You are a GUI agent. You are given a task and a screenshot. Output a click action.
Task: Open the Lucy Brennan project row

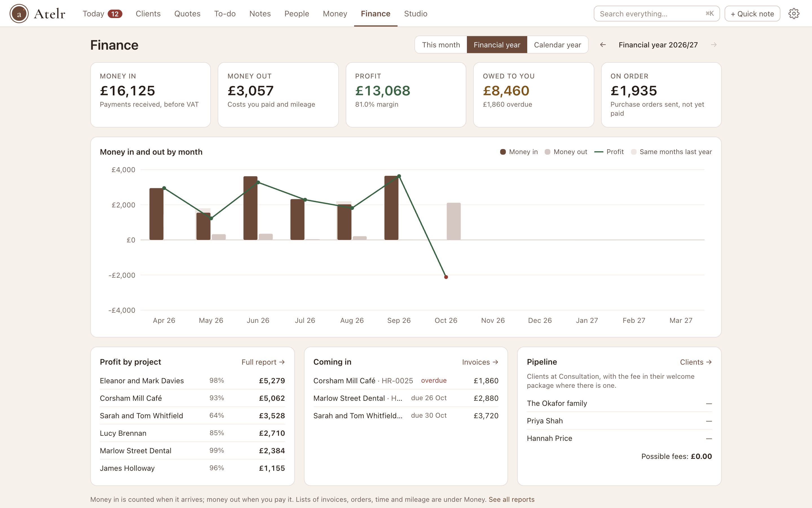192,433
